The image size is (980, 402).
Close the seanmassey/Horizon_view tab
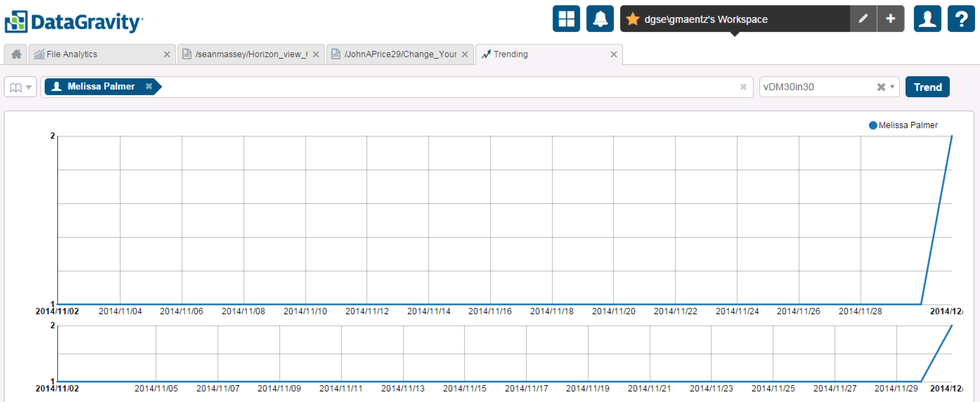point(316,54)
